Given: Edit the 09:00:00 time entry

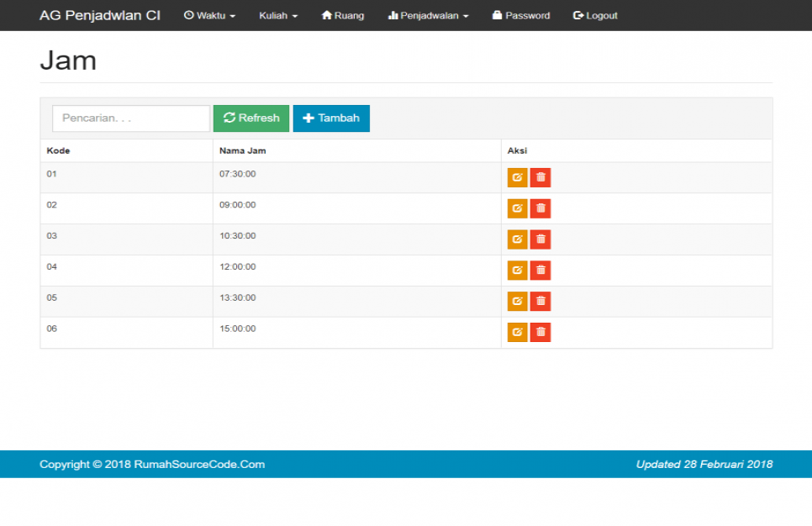Looking at the screenshot, I should [517, 208].
